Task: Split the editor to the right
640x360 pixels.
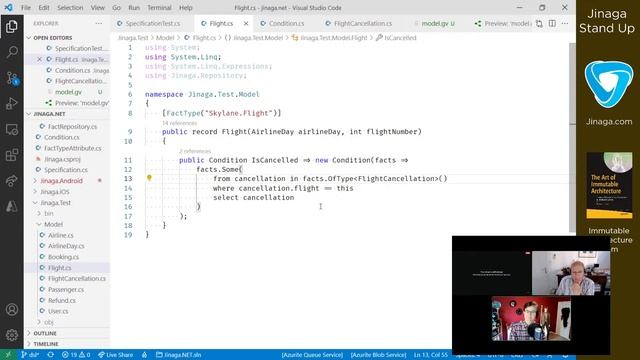Action: pyautogui.click(x=552, y=24)
